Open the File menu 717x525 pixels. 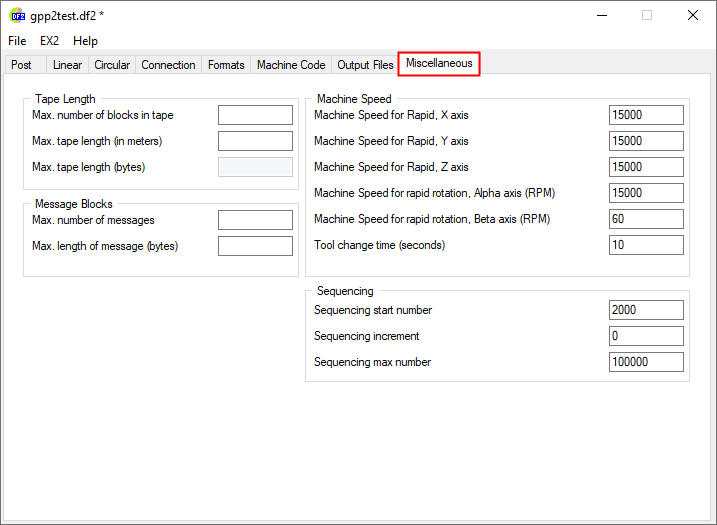pyautogui.click(x=17, y=41)
